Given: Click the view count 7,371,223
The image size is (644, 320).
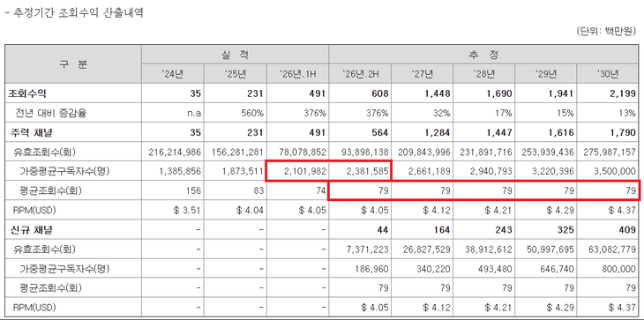Looking at the screenshot, I should 367,249.
